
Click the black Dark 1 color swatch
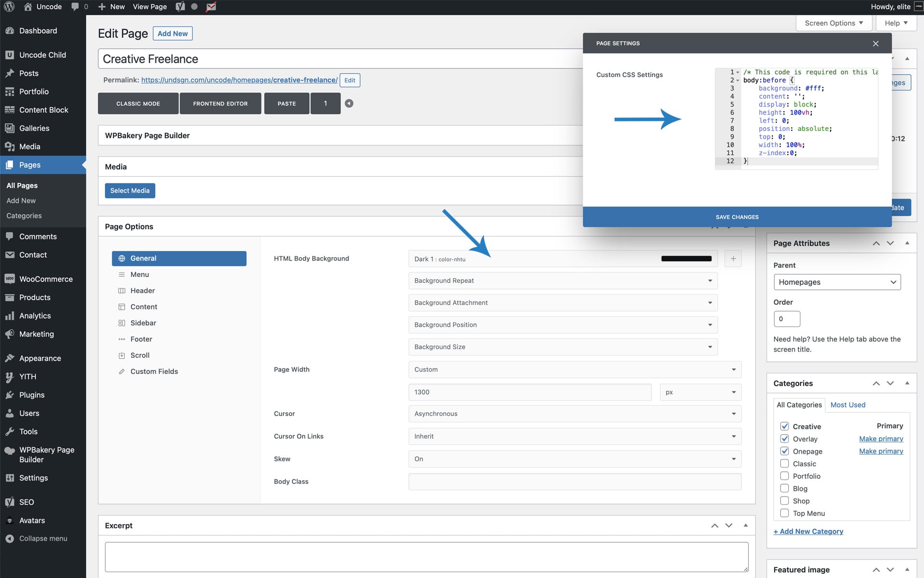pyautogui.click(x=686, y=259)
